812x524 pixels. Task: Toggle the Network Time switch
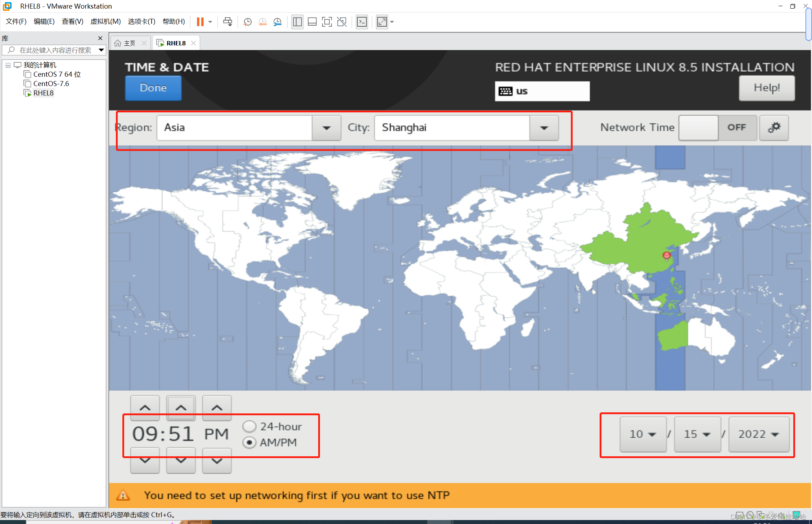(x=718, y=128)
